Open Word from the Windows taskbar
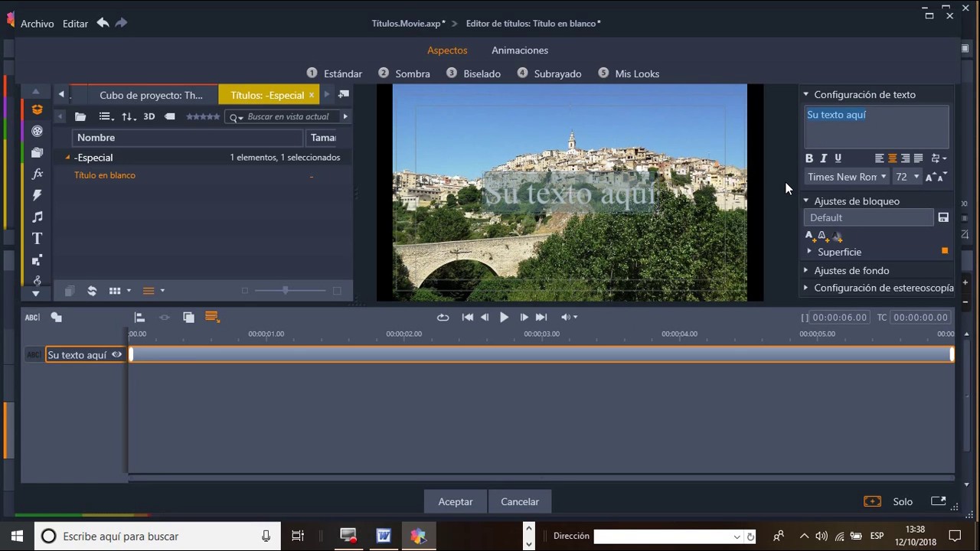 click(384, 536)
